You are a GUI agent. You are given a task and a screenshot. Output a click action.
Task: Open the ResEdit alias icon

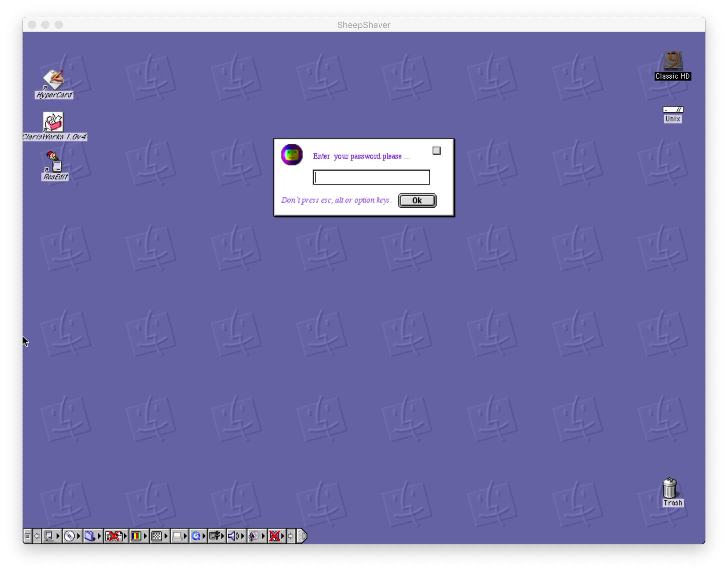(x=54, y=162)
